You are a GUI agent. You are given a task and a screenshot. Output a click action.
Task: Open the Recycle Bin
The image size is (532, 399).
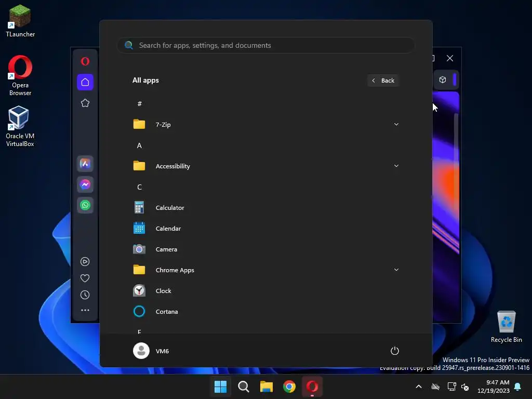506,327
